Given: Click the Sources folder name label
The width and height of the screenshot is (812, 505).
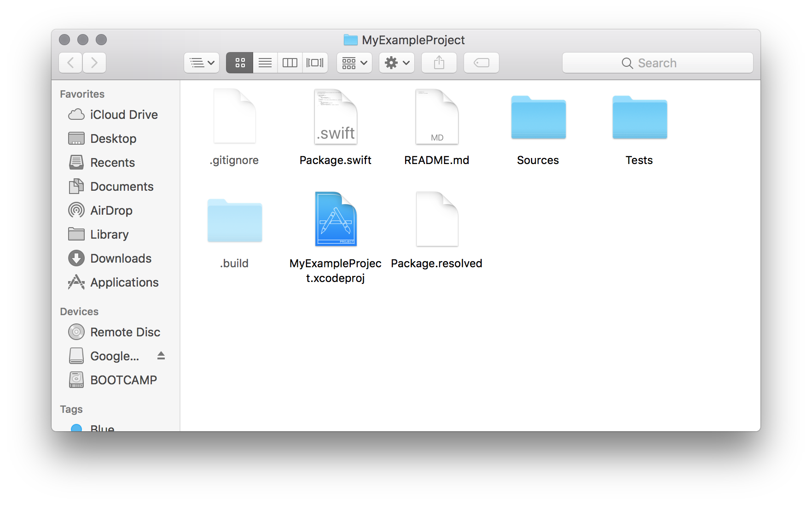Looking at the screenshot, I should 538,160.
